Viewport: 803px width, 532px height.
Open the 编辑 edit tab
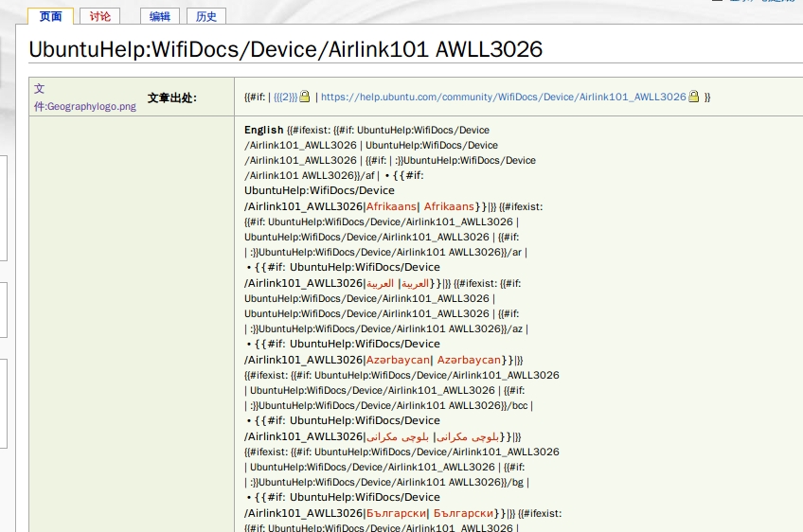tap(160, 16)
